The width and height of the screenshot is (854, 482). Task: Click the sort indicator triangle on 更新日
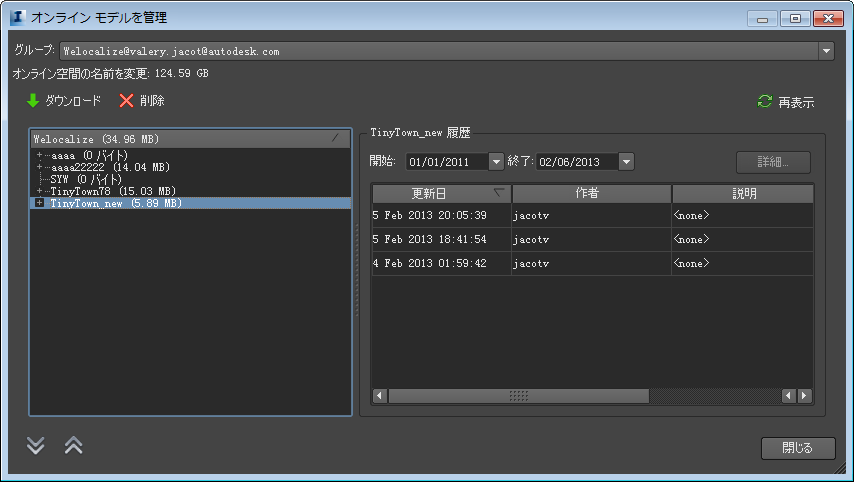click(498, 192)
